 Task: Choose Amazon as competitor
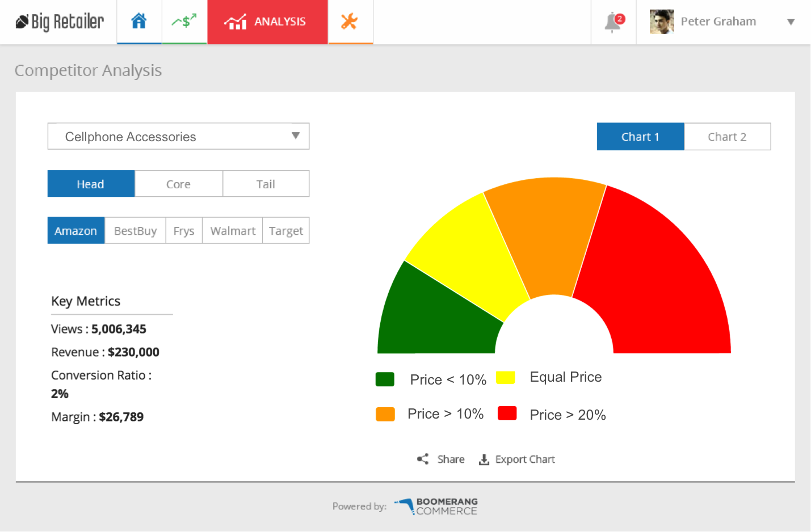click(76, 230)
